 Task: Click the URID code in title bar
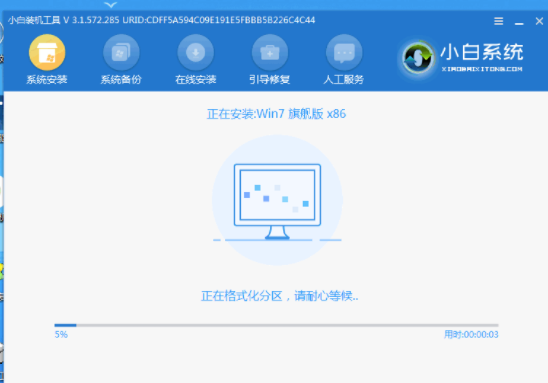(x=219, y=20)
